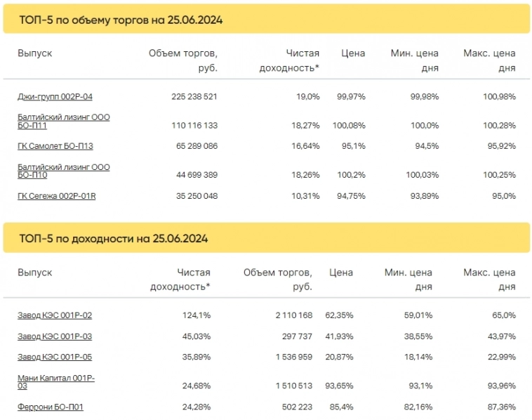Click 'Чистая доходность*' header in yield table
This screenshot has width=532, height=420.
[180, 280]
